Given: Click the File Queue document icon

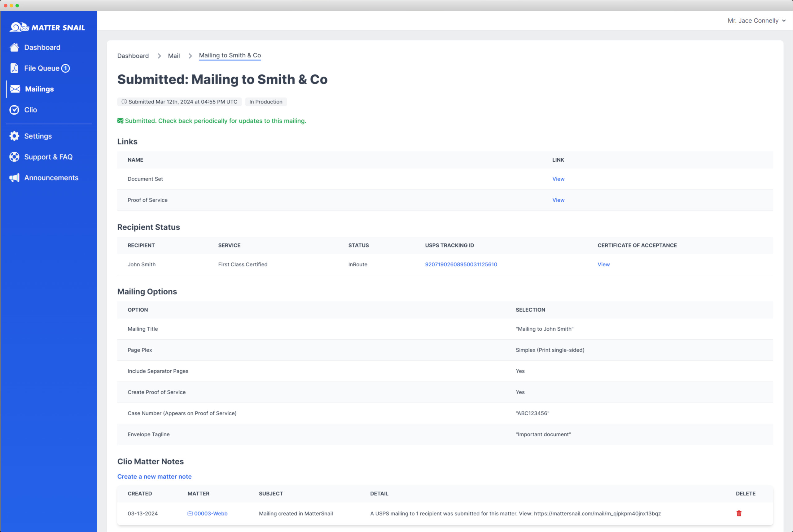Looking at the screenshot, I should tap(14, 68).
